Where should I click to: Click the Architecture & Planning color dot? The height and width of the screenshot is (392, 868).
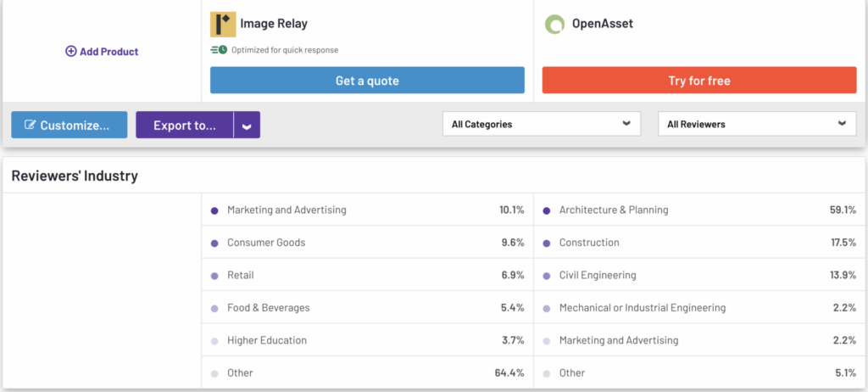[x=547, y=210]
